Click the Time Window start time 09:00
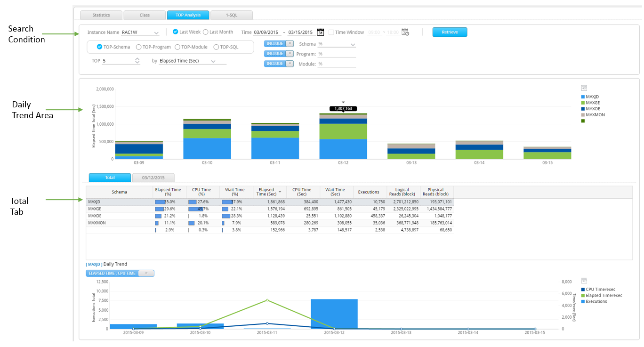The width and height of the screenshot is (644, 347). 374,32
